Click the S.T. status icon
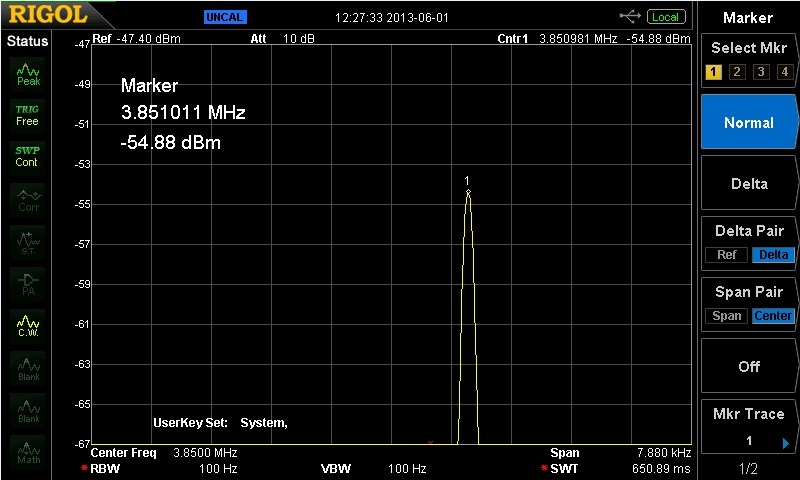The height and width of the screenshot is (480, 800). (28, 242)
